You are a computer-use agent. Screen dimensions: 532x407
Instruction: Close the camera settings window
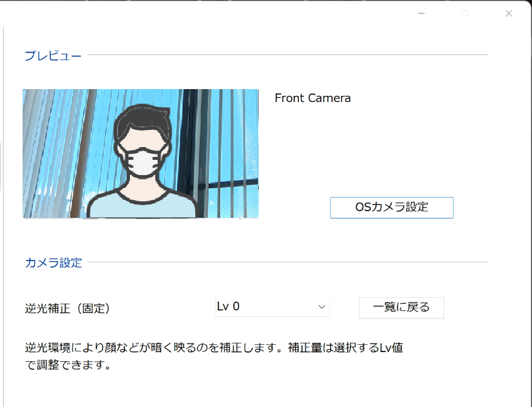(x=509, y=13)
